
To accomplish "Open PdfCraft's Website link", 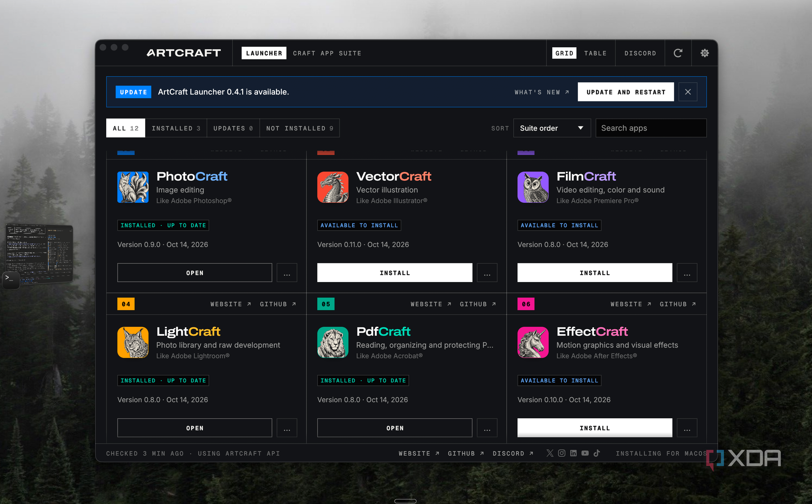I will point(431,304).
